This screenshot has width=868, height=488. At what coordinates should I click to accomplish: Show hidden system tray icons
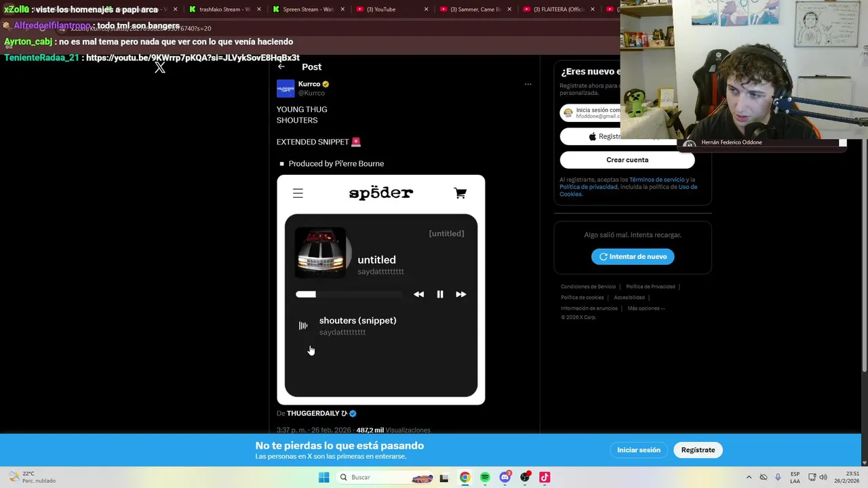pos(749,477)
